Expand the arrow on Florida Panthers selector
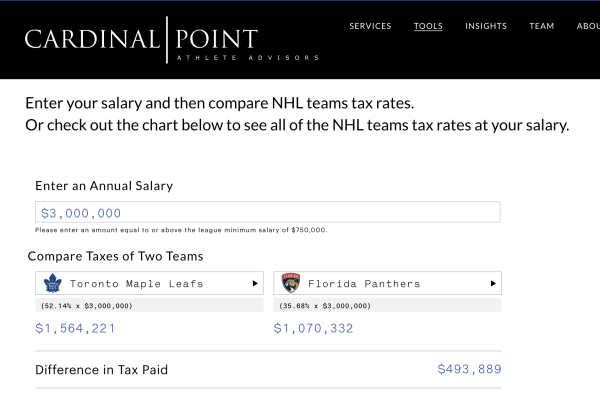The height and width of the screenshot is (416, 600). (492, 284)
